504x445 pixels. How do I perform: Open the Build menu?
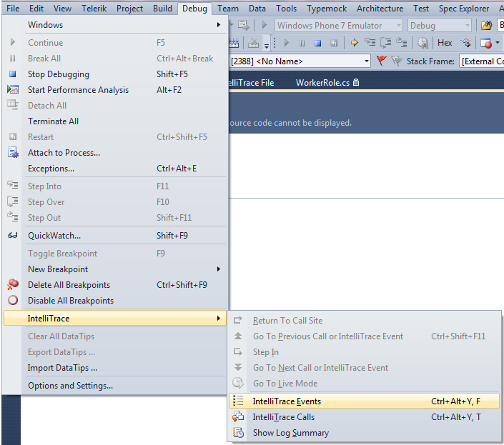162,9
